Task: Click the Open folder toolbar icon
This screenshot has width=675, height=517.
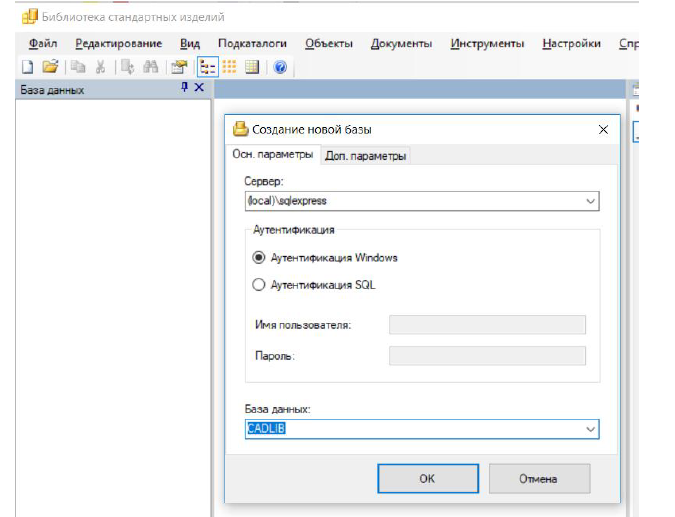Action: coord(50,67)
